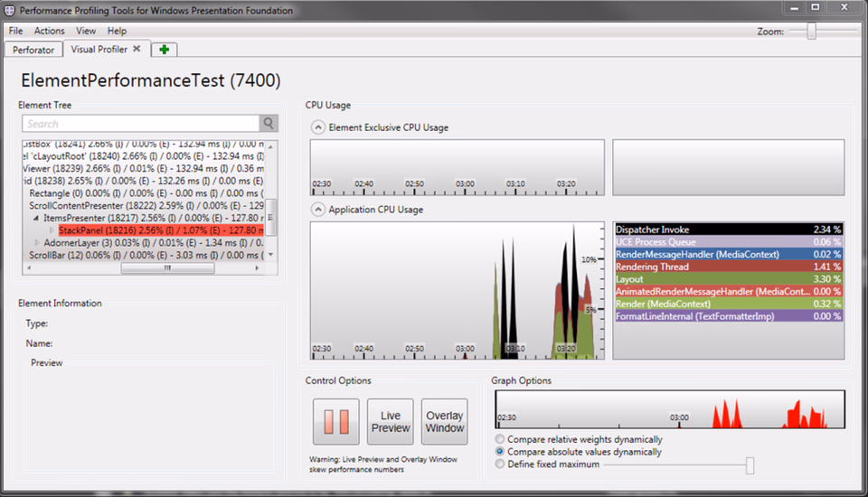
Task: Toggle the Overlay Window button
Action: (445, 422)
